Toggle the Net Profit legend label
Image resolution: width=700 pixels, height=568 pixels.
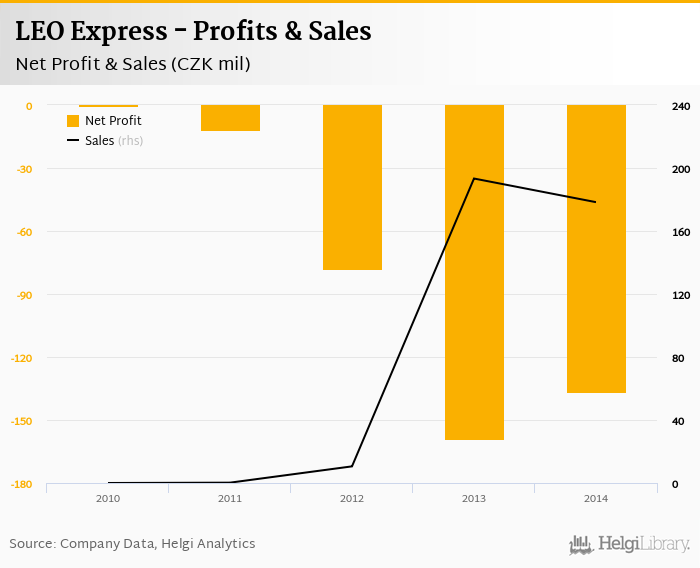[113, 121]
